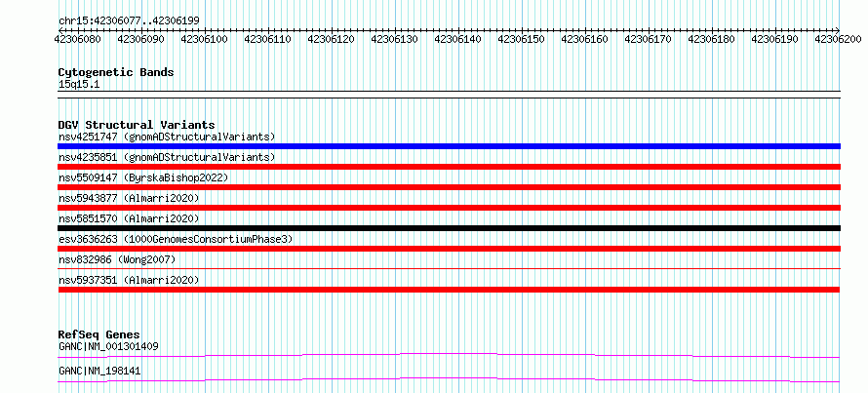Click ruler position 42306200

(x=839, y=39)
